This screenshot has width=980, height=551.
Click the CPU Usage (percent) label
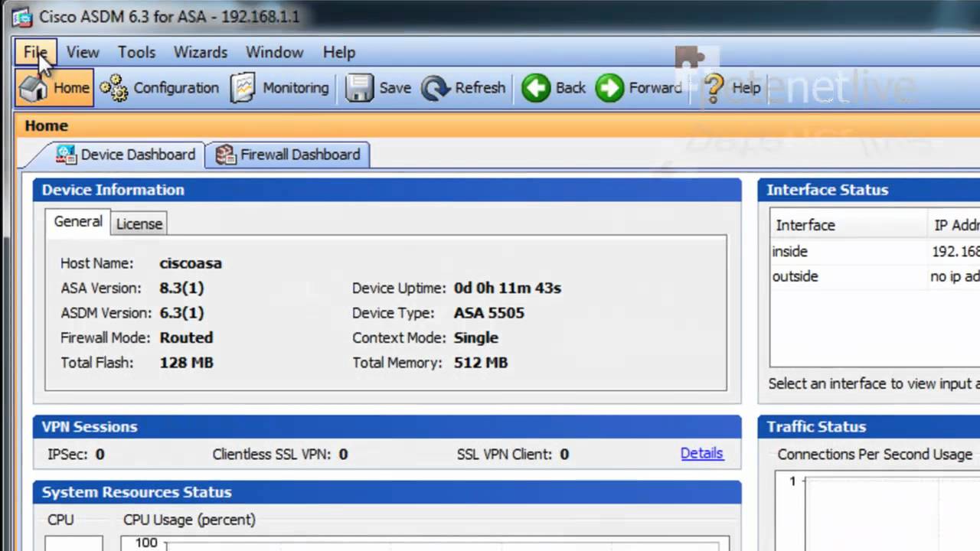(x=189, y=520)
